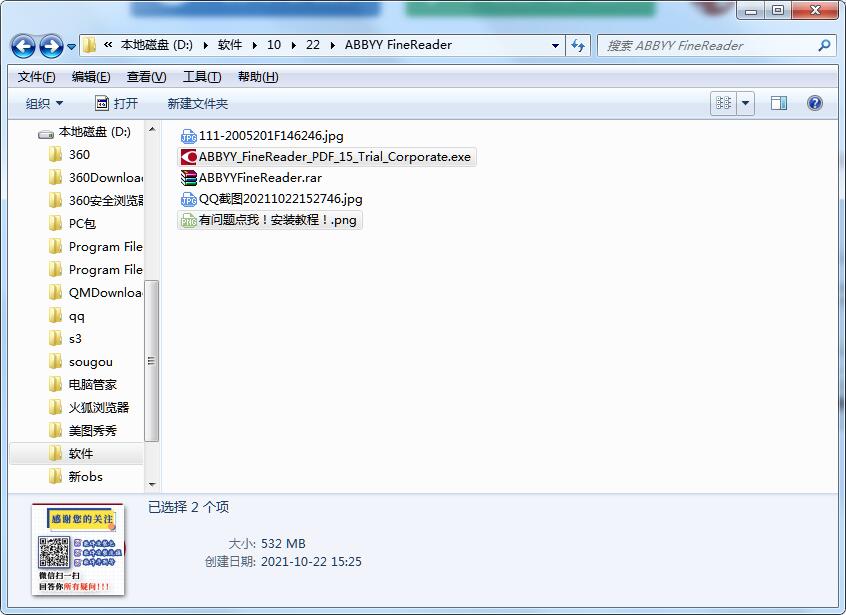The width and height of the screenshot is (846, 615).
Task: Open the 工具(T) menu
Action: click(202, 77)
